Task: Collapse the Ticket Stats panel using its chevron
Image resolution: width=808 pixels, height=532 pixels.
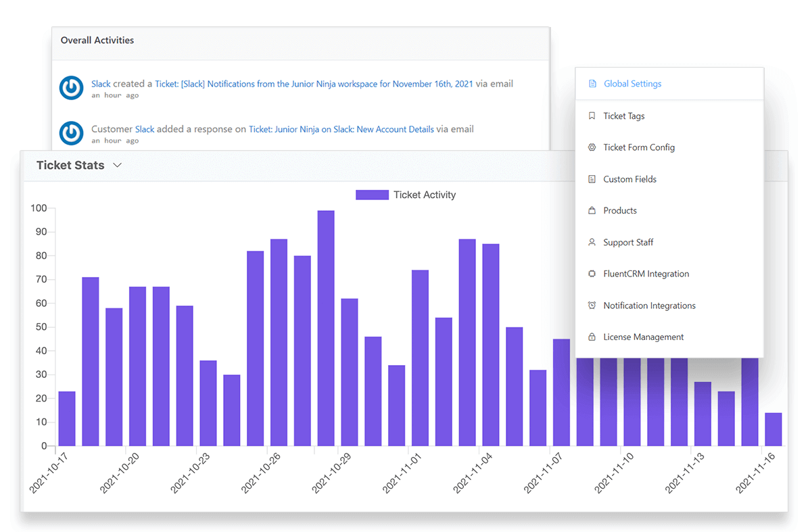Action: (x=117, y=164)
